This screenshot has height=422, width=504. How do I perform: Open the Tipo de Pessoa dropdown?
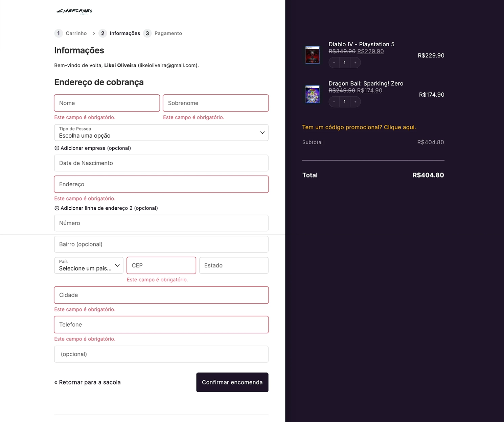click(161, 133)
